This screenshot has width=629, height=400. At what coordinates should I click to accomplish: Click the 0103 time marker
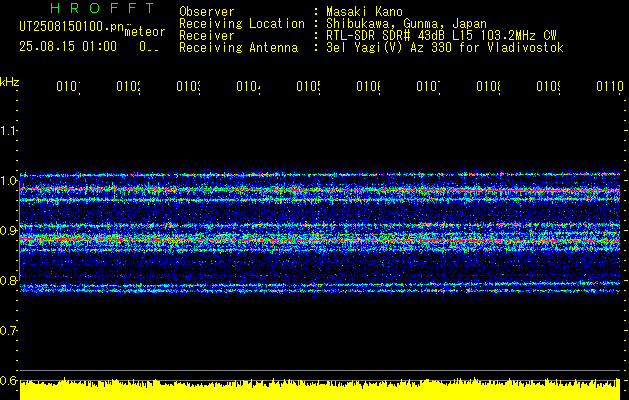click(x=189, y=86)
